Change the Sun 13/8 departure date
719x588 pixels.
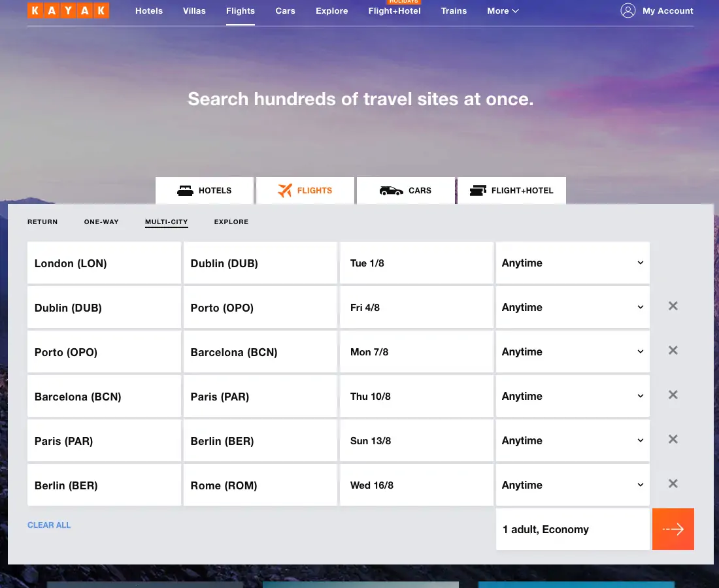(x=416, y=441)
